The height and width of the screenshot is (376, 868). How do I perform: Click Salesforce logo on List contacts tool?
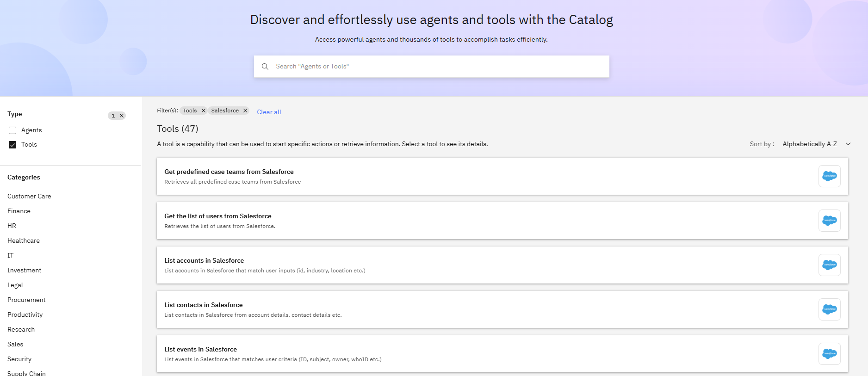[x=829, y=309]
